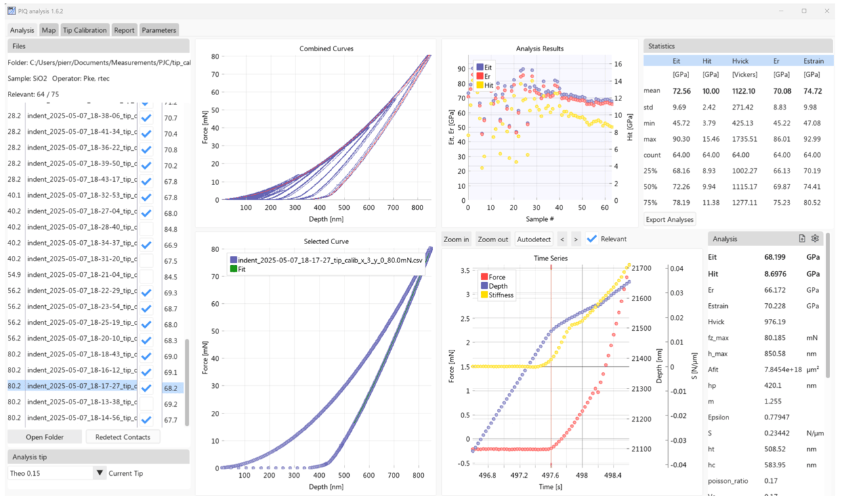Click the red Force legend swatch

pyautogui.click(x=484, y=278)
